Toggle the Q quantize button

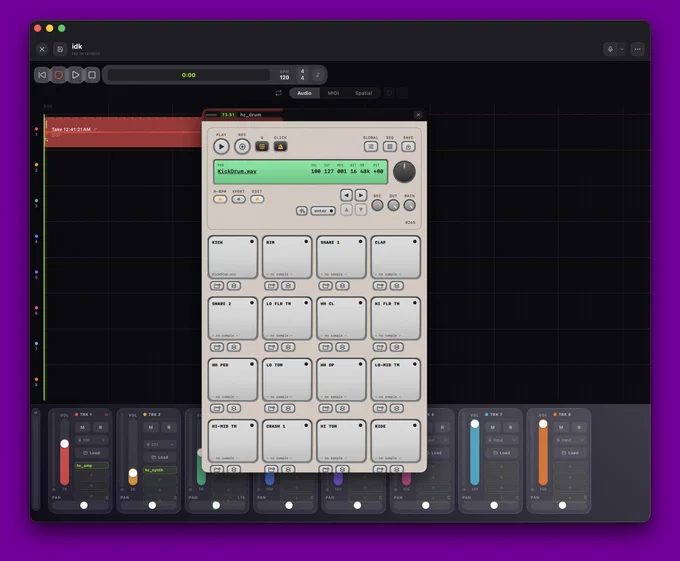[262, 147]
